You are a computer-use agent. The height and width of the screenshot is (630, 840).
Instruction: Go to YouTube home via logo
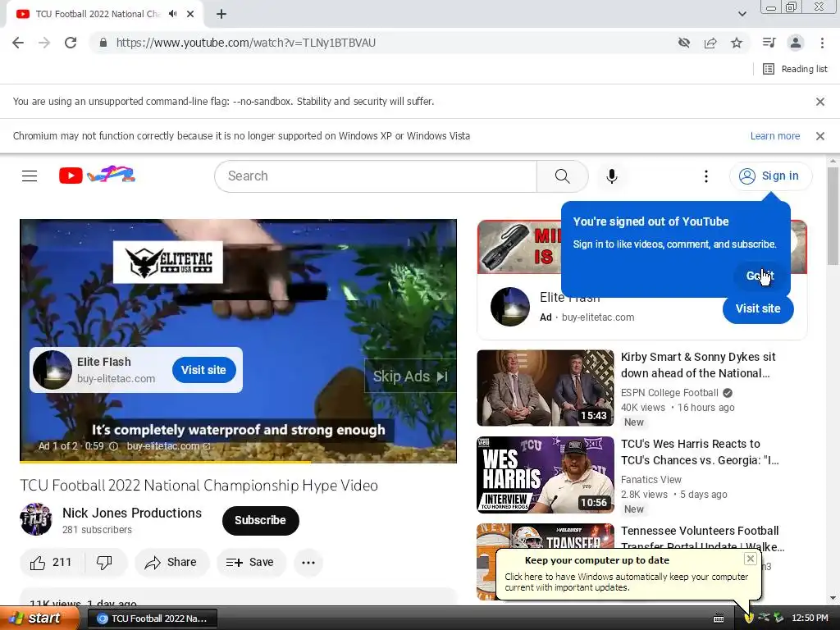point(97,176)
